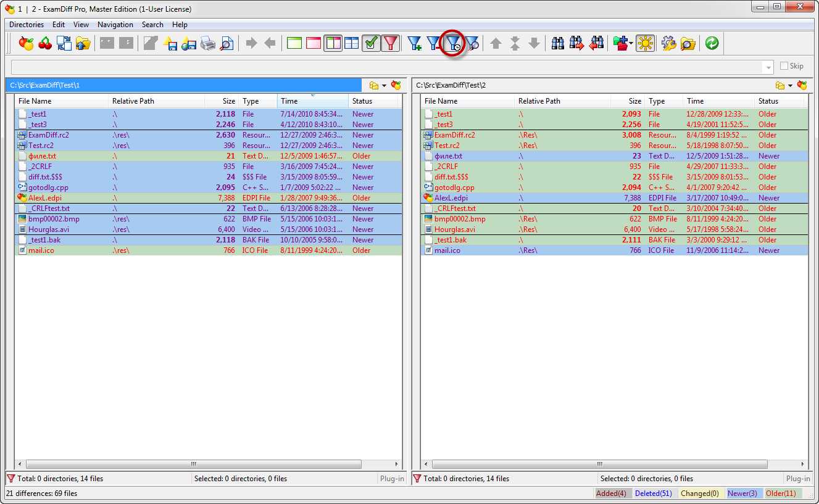Viewport: 819px width, 504px height.
Task: Open the add folder icon's dropdown arrow
Action: [631, 44]
